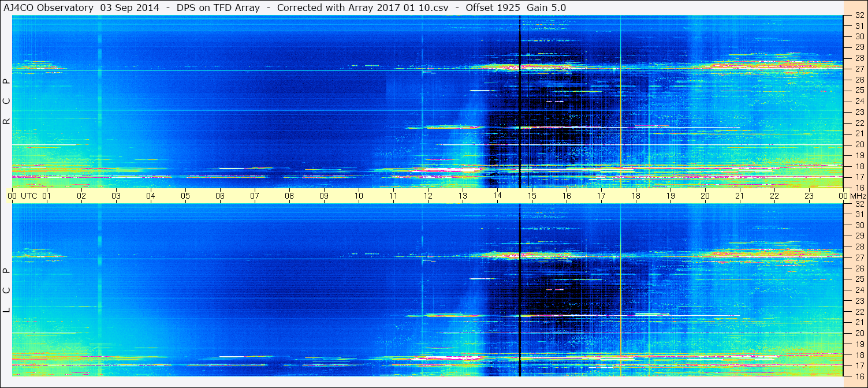
Task: Select the date 03 Sep 2014 in header
Action: point(130,8)
